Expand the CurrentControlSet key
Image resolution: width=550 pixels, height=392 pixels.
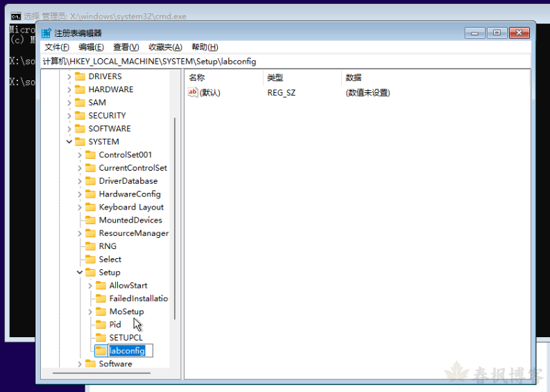[x=80, y=168]
